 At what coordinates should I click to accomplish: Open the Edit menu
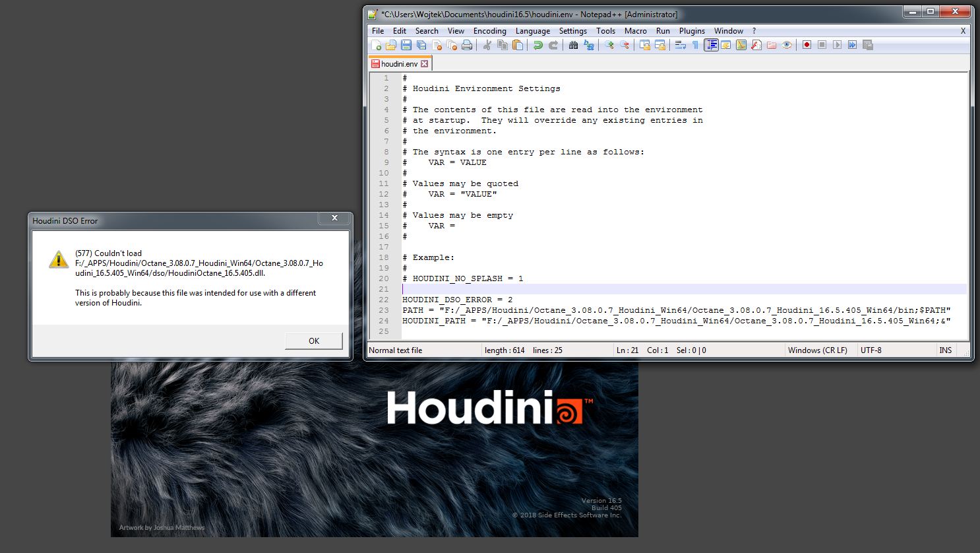coord(400,31)
